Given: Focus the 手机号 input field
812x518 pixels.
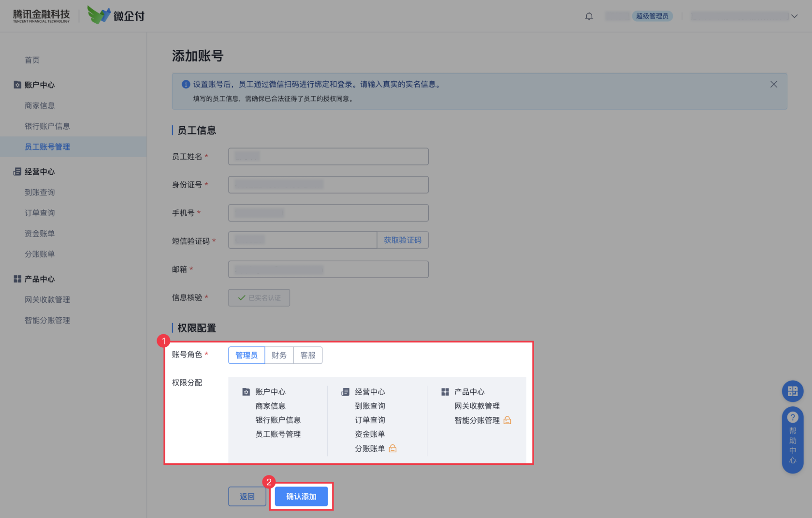Looking at the screenshot, I should [x=328, y=213].
